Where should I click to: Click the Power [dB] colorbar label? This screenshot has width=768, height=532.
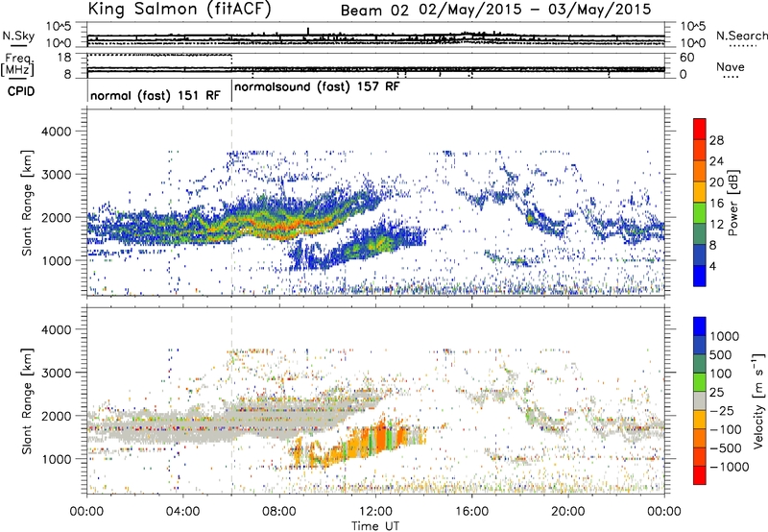pos(732,203)
